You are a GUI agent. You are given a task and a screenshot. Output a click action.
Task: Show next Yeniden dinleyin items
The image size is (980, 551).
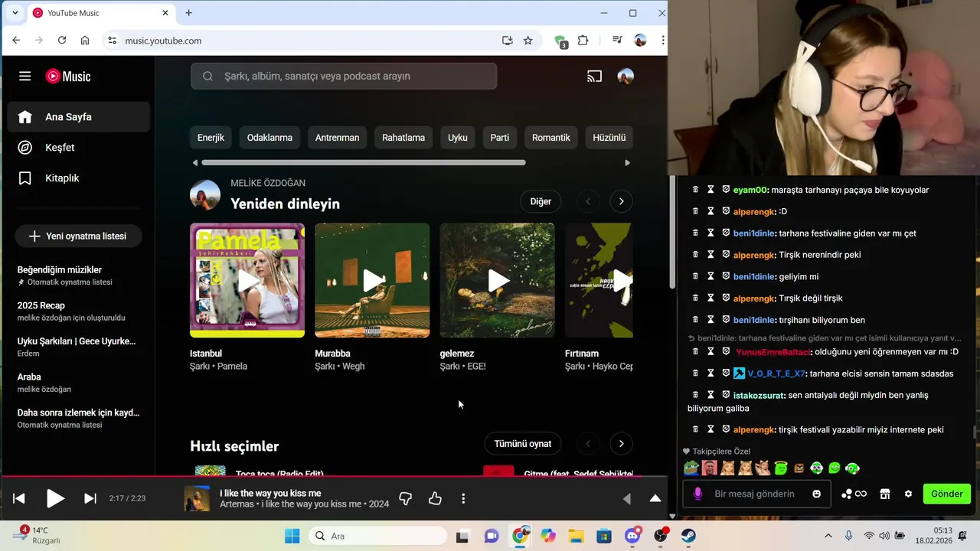(x=621, y=201)
